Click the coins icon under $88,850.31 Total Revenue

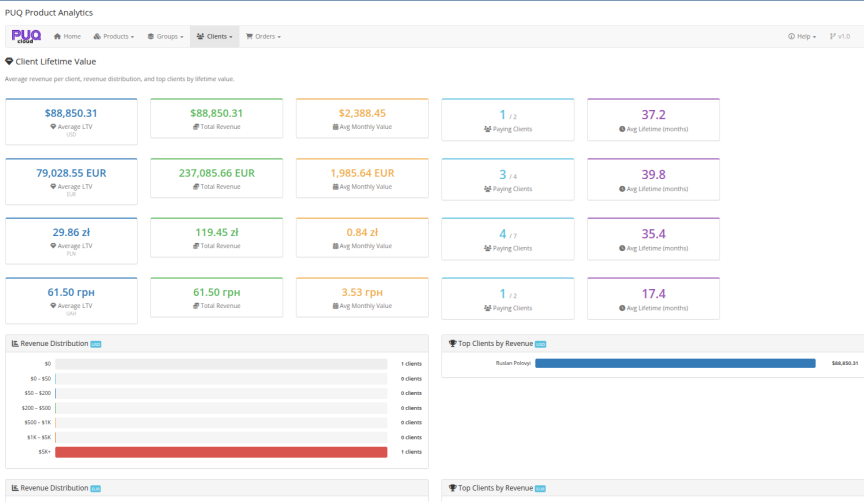pos(197,129)
